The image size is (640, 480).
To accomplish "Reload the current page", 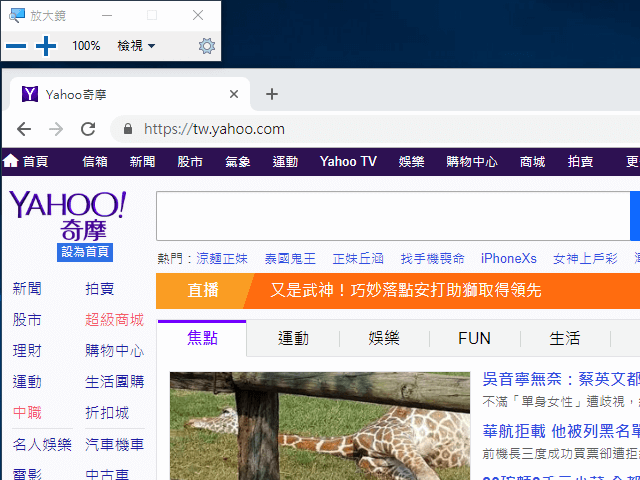I will [x=88, y=129].
